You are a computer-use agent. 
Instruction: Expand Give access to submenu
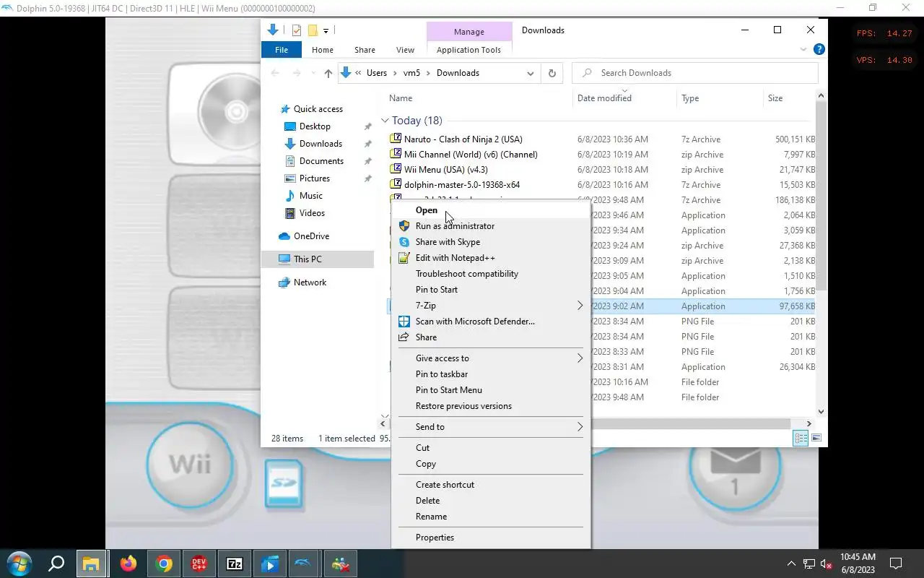(491, 358)
